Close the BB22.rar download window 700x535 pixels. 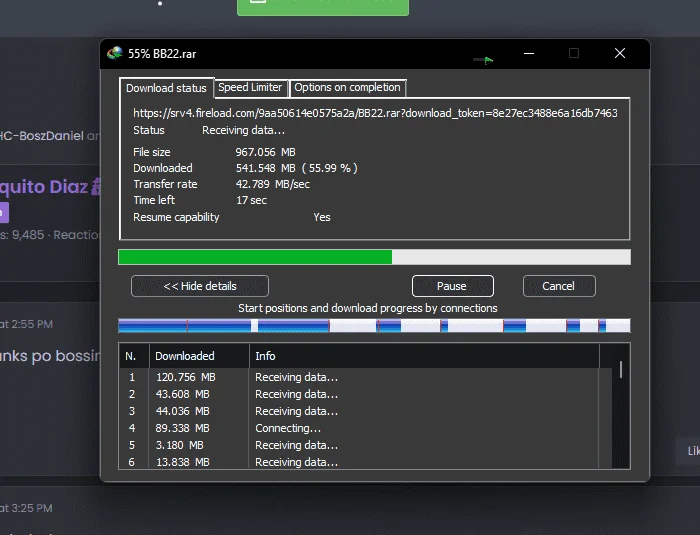click(x=620, y=53)
